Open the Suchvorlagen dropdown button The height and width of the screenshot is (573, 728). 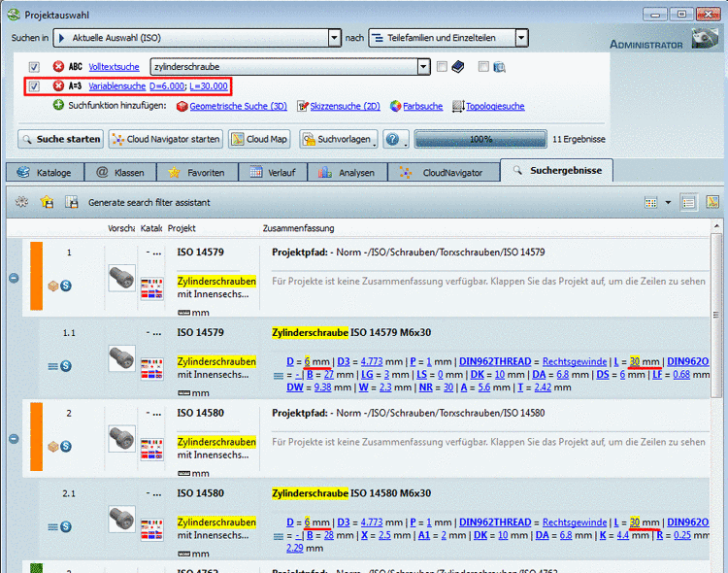(x=339, y=139)
